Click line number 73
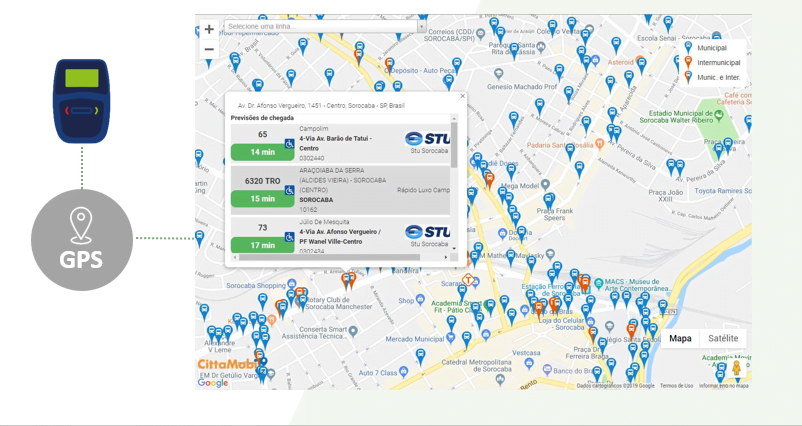 point(262,228)
